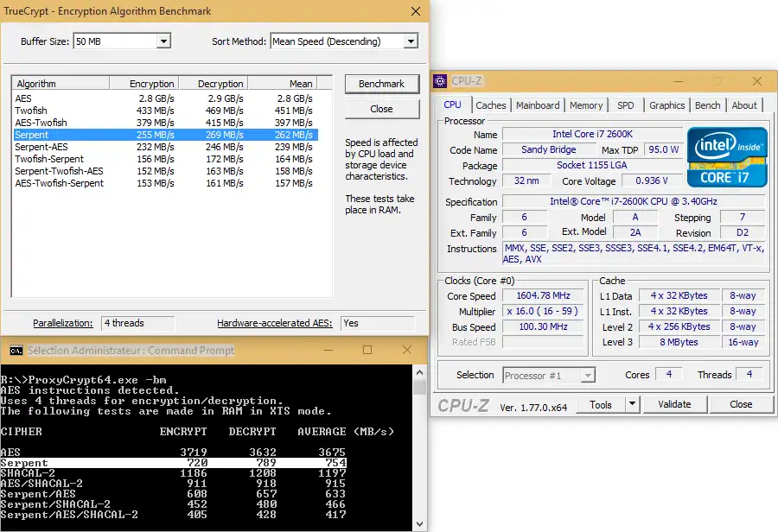Select the Twofish-Serpent row
The image size is (778, 532).
tap(165, 159)
